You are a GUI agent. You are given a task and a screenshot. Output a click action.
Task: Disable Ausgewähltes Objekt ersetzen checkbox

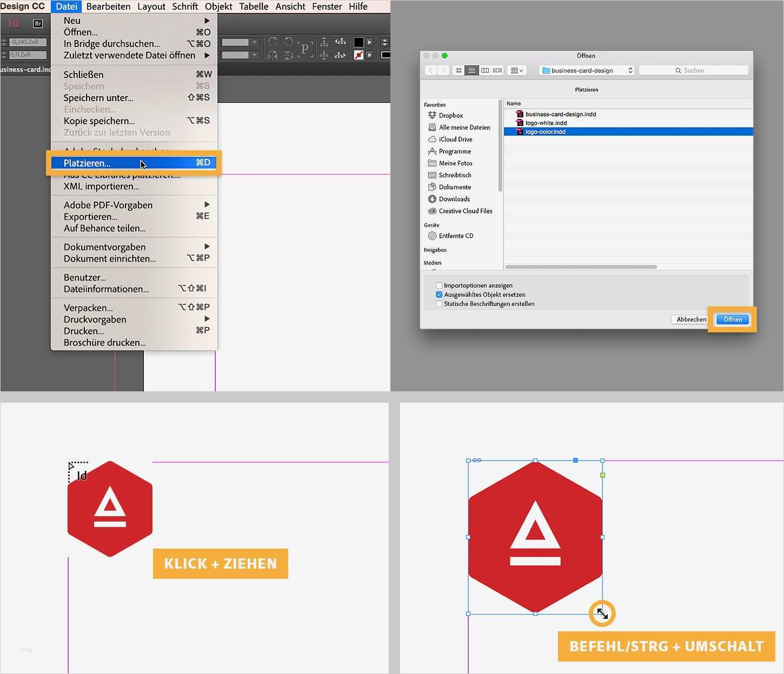(439, 295)
